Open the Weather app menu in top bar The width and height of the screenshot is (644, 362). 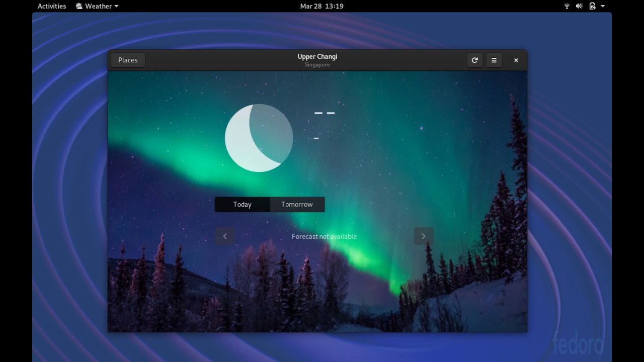click(x=97, y=6)
